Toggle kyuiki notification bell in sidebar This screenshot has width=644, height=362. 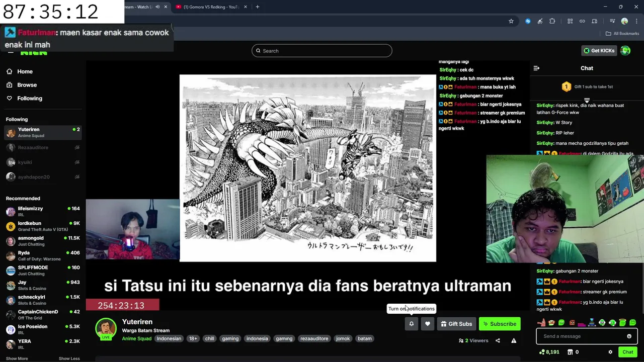(x=77, y=162)
